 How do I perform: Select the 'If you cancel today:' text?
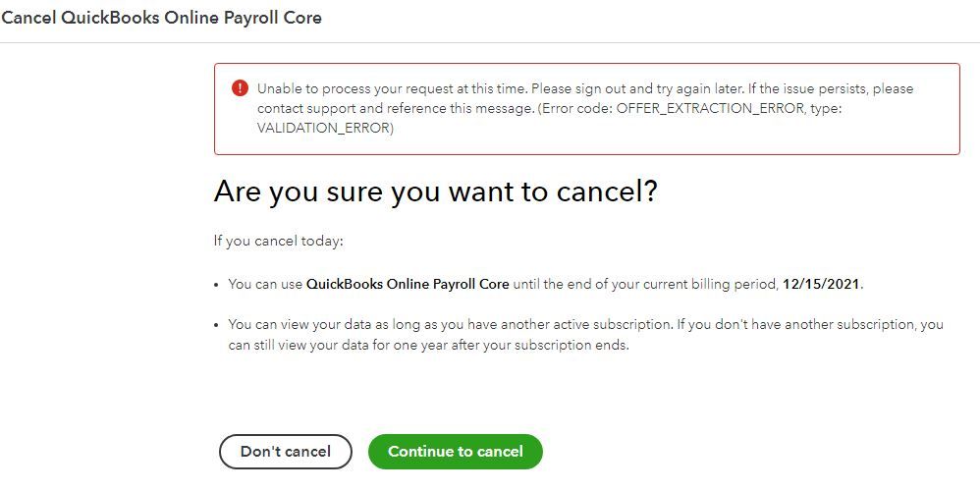pyautogui.click(x=278, y=241)
